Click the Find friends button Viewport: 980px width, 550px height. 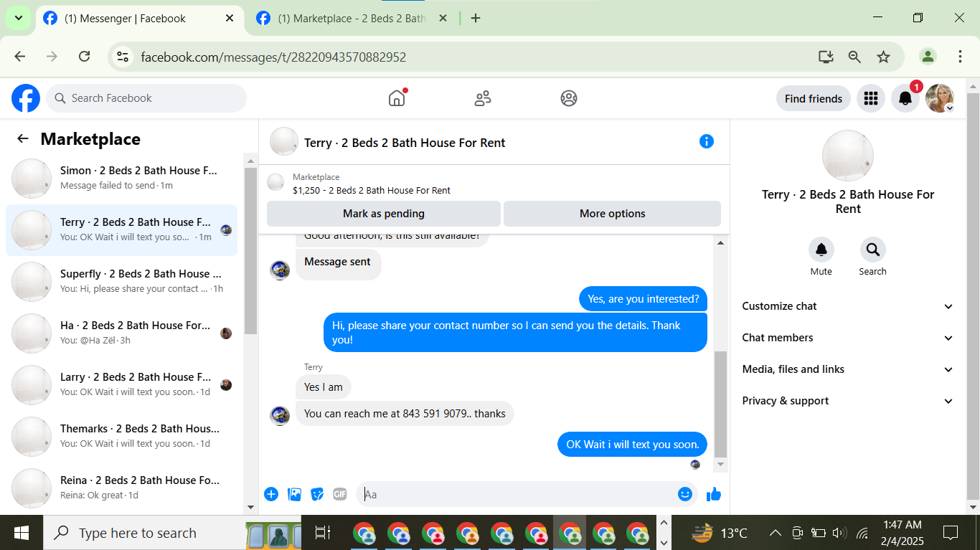(814, 98)
